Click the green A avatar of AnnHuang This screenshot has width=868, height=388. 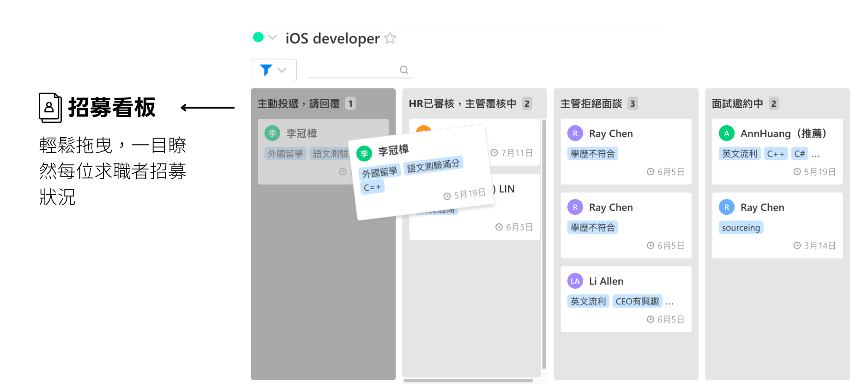point(726,133)
